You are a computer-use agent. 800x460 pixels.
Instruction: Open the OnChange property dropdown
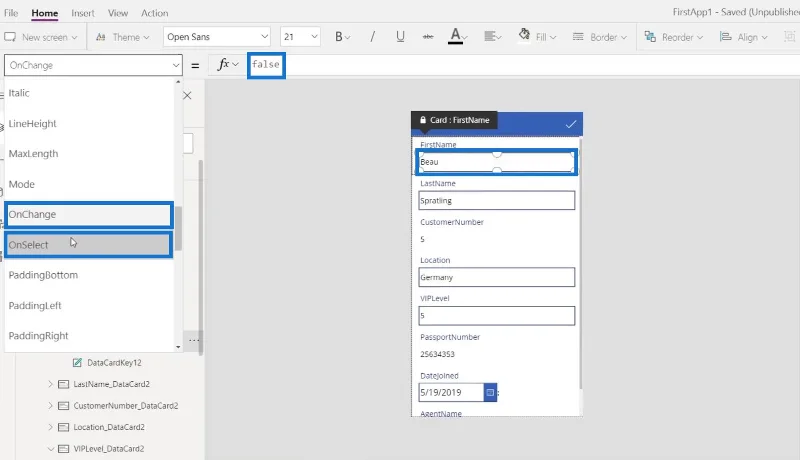click(93, 65)
